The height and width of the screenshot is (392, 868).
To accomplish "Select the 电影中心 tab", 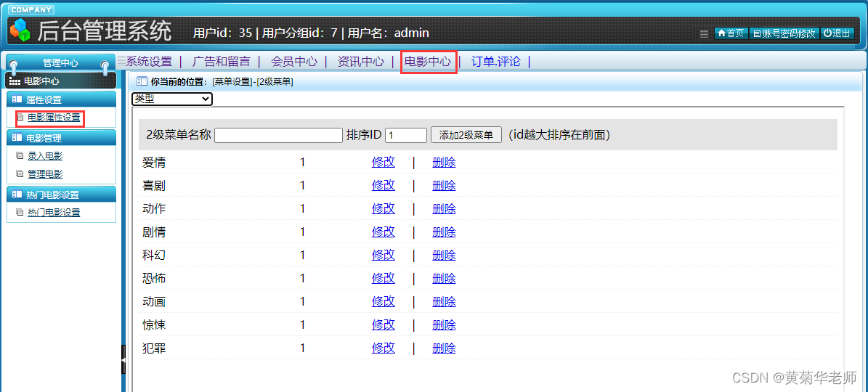I will pos(427,62).
